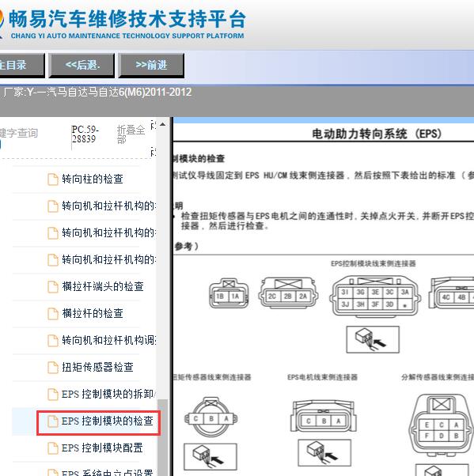Screen dimensions: 474x476
Task: Click the document icon beside 转向机和拉杆机构调
Action: (x=53, y=341)
